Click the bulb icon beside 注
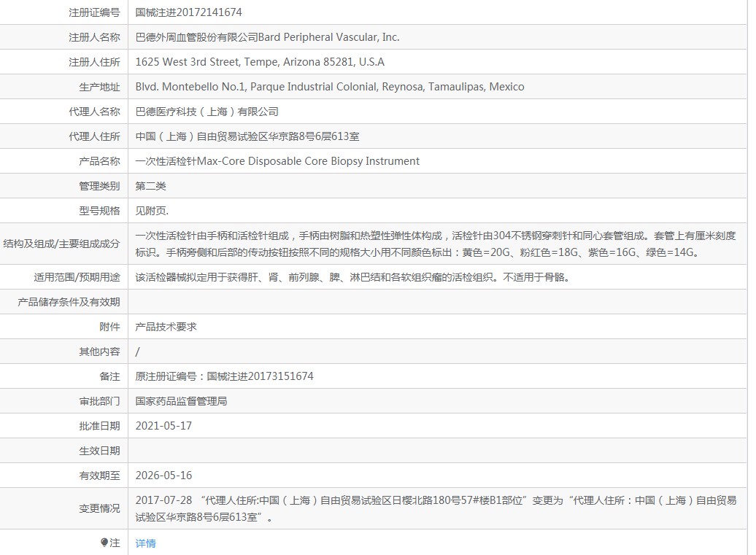Image resolution: width=756 pixels, height=555 pixels. click(104, 543)
